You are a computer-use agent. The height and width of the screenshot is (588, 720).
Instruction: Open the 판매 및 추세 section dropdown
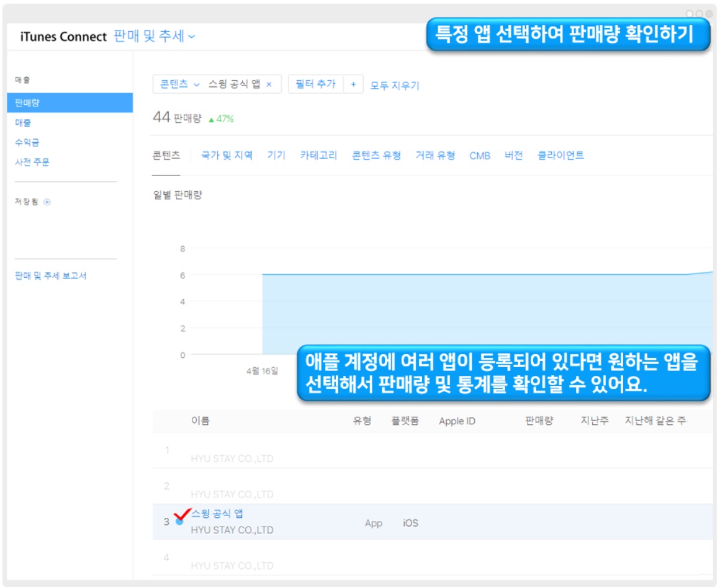click(x=155, y=36)
